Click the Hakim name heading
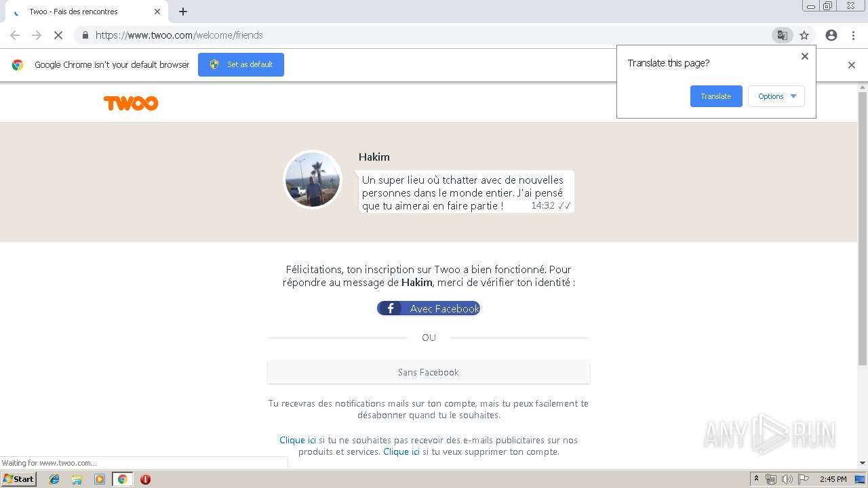This screenshot has width=868, height=488. [x=374, y=157]
